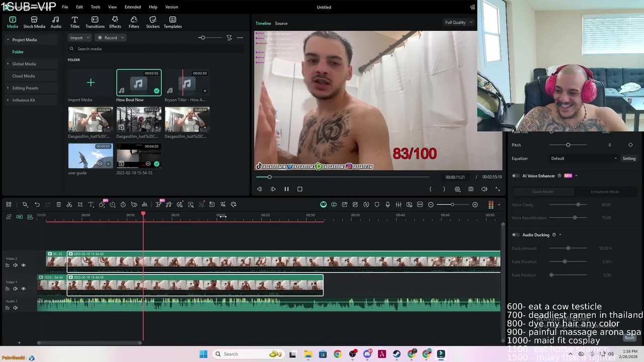Click the zoom-to-fit timeline icon

coord(420,205)
